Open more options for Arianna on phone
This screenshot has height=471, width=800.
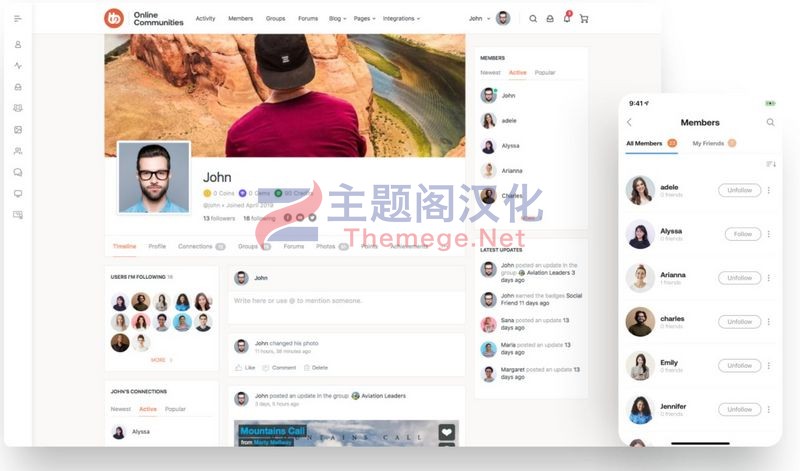point(768,278)
